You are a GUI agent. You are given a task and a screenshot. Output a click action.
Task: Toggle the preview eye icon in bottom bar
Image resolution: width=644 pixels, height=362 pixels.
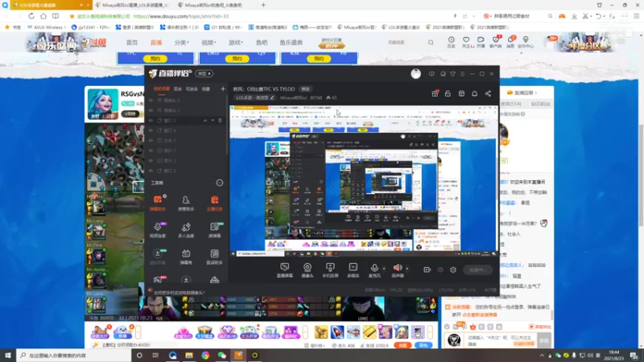click(440, 269)
